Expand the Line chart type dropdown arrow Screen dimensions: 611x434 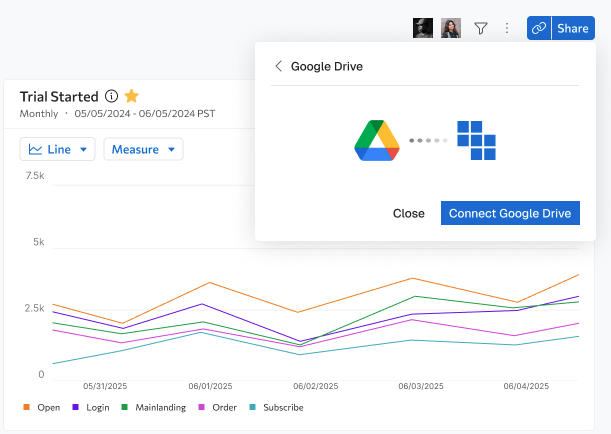(83, 149)
